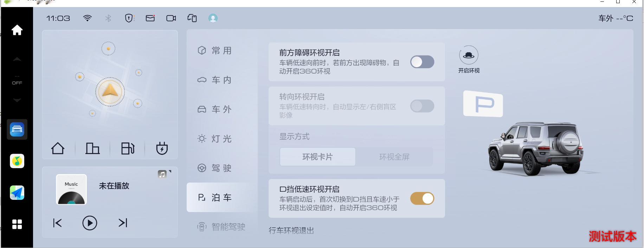This screenshot has height=248, width=644.
Task: Disable the D挡低速环视开启 toggle
Action: point(422,198)
